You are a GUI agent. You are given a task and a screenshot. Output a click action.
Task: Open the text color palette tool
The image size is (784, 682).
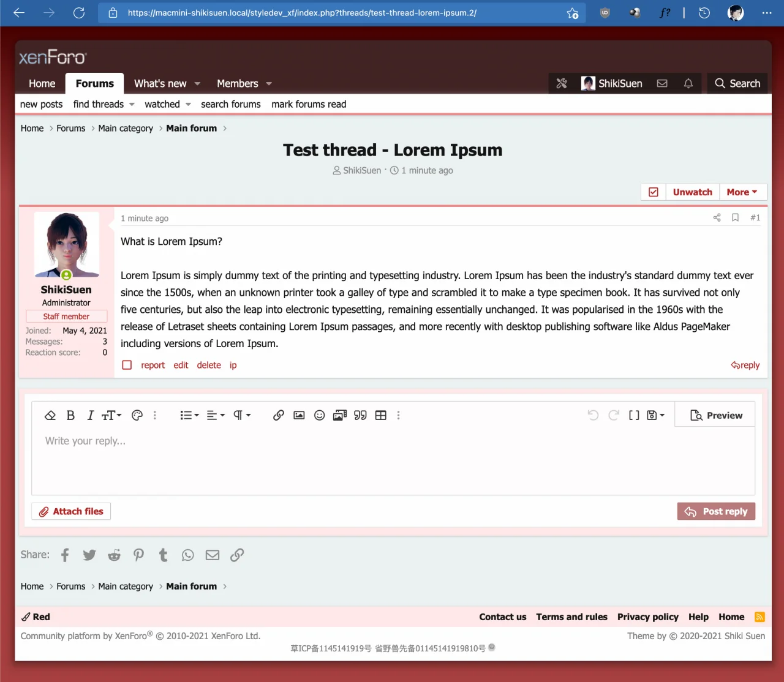137,416
